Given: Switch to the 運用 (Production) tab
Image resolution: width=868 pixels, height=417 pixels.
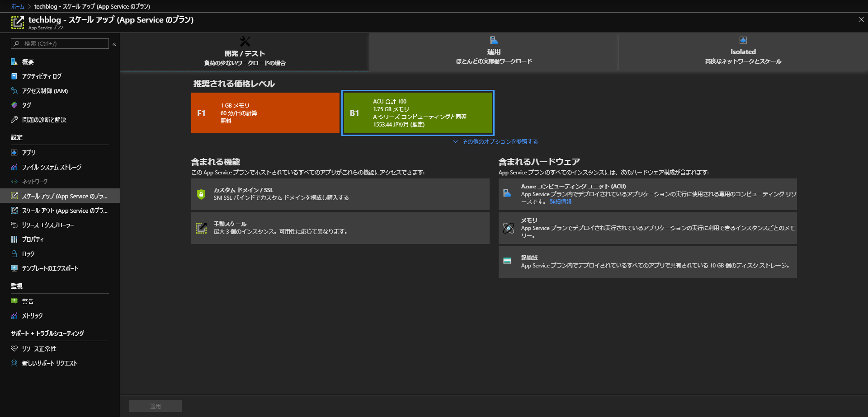Looking at the screenshot, I should (494, 52).
